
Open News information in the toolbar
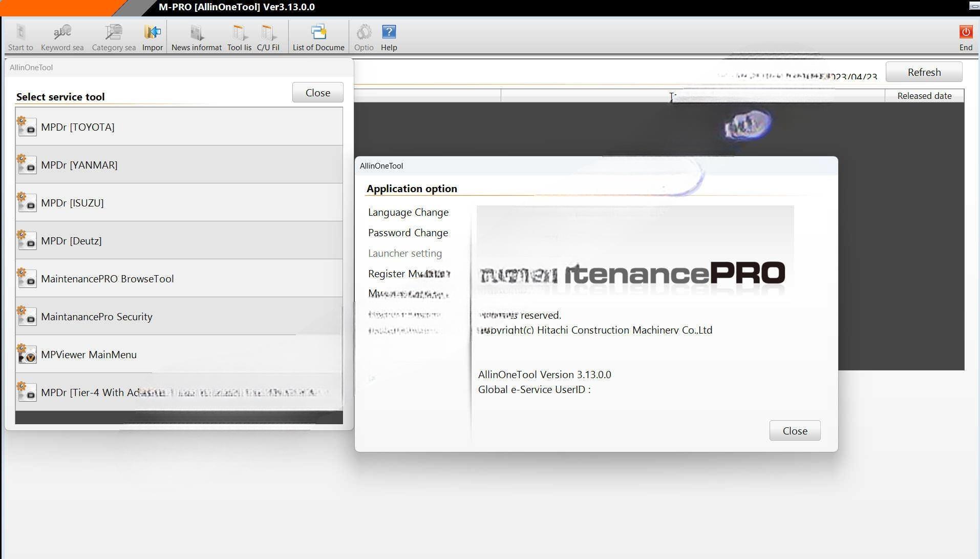click(197, 32)
